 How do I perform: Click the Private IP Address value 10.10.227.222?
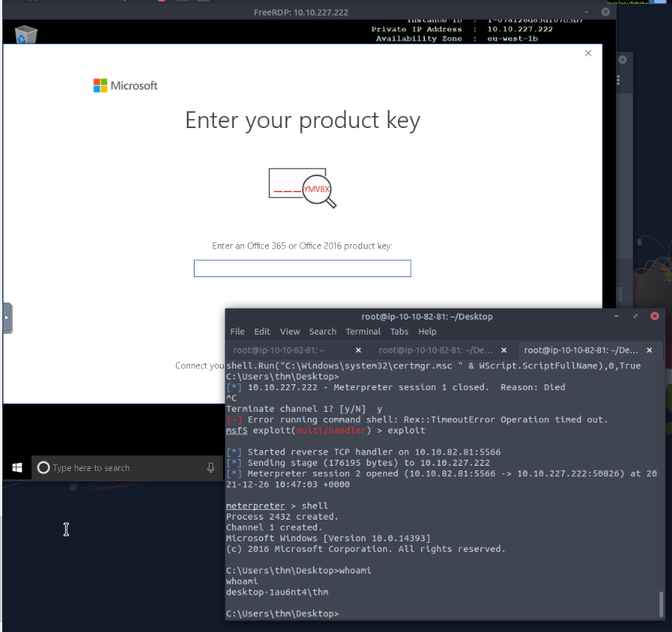click(x=520, y=29)
